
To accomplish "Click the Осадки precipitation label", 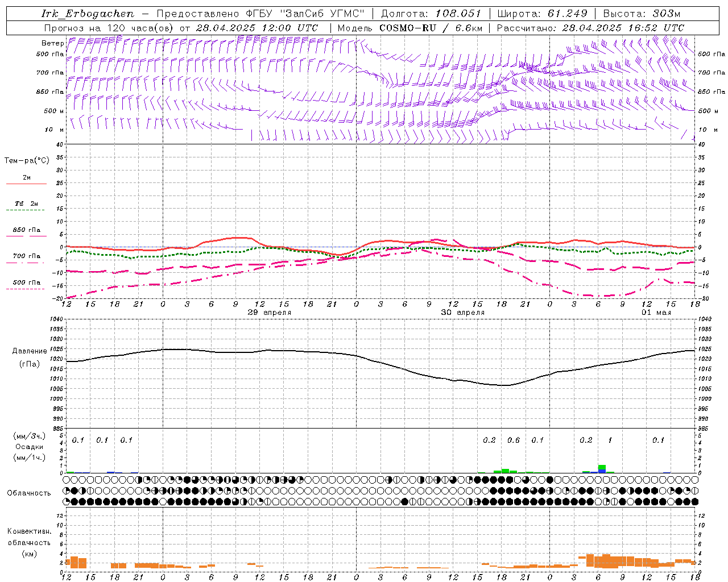I will (29, 447).
